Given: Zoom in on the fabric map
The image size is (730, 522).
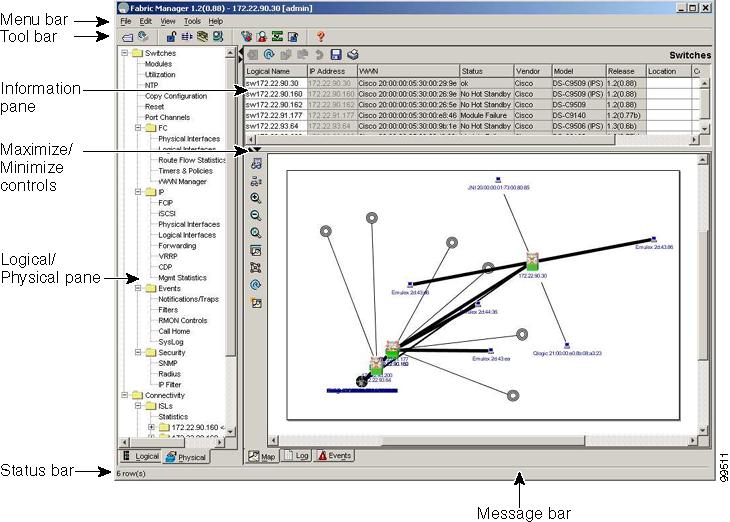Looking at the screenshot, I should tap(256, 198).
